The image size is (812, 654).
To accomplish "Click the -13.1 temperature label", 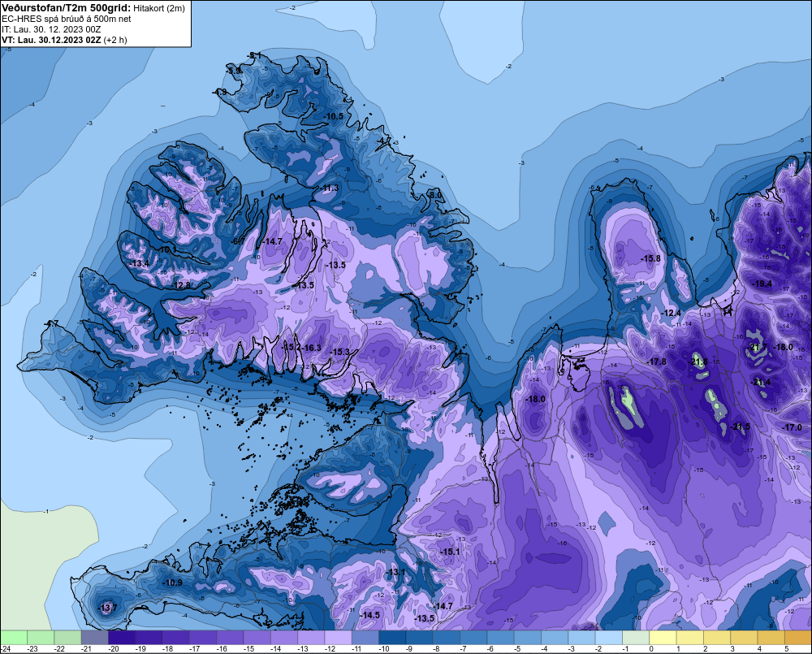I will coord(396,572).
